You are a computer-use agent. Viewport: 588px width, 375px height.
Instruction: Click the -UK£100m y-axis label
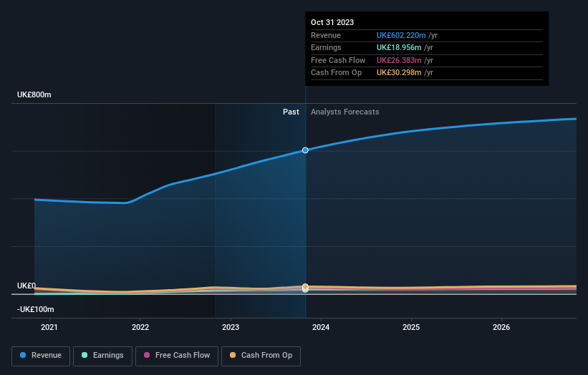(36, 309)
